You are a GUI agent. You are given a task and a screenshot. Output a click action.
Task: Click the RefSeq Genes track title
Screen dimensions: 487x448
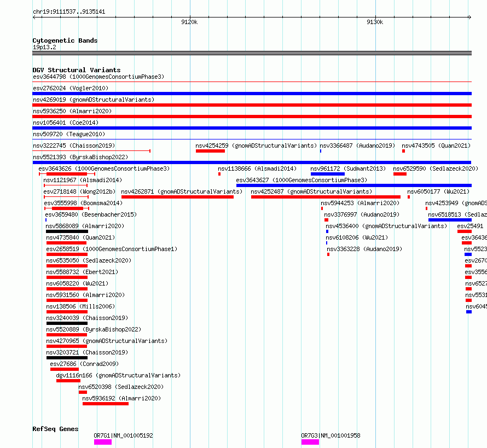(x=55, y=429)
